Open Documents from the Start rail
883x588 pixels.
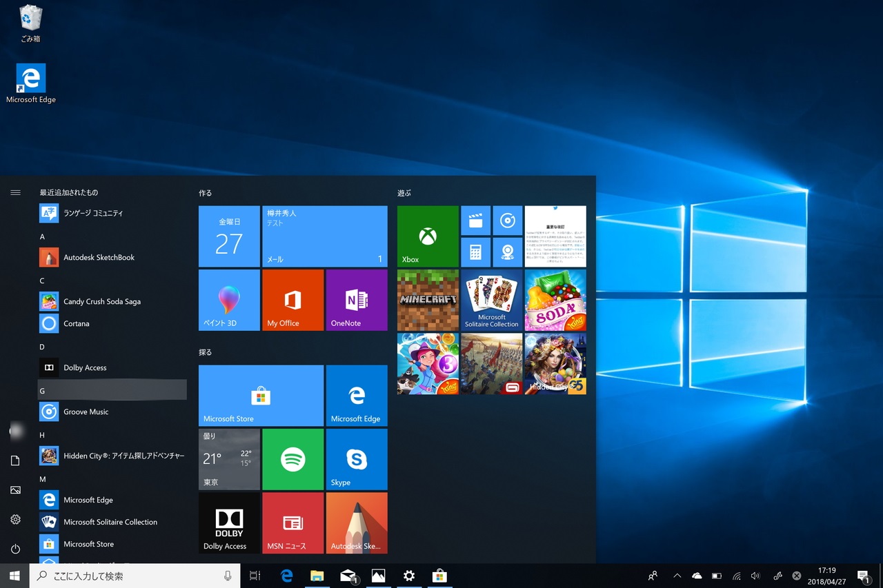tap(15, 460)
